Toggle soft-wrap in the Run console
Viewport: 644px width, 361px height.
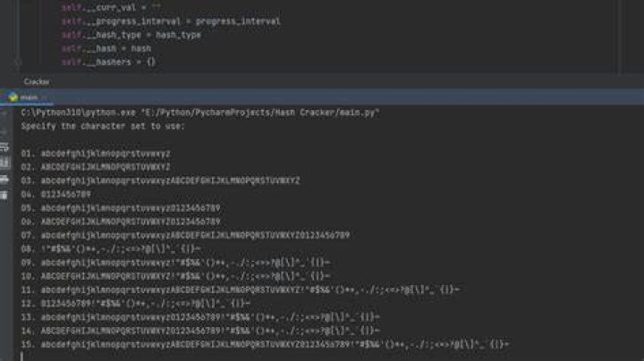4,147
